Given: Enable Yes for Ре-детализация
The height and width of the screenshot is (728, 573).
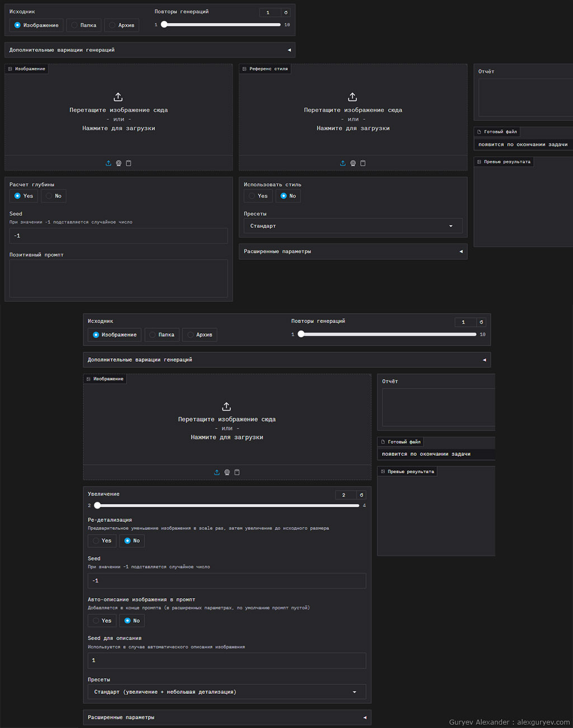Looking at the screenshot, I should (102, 541).
